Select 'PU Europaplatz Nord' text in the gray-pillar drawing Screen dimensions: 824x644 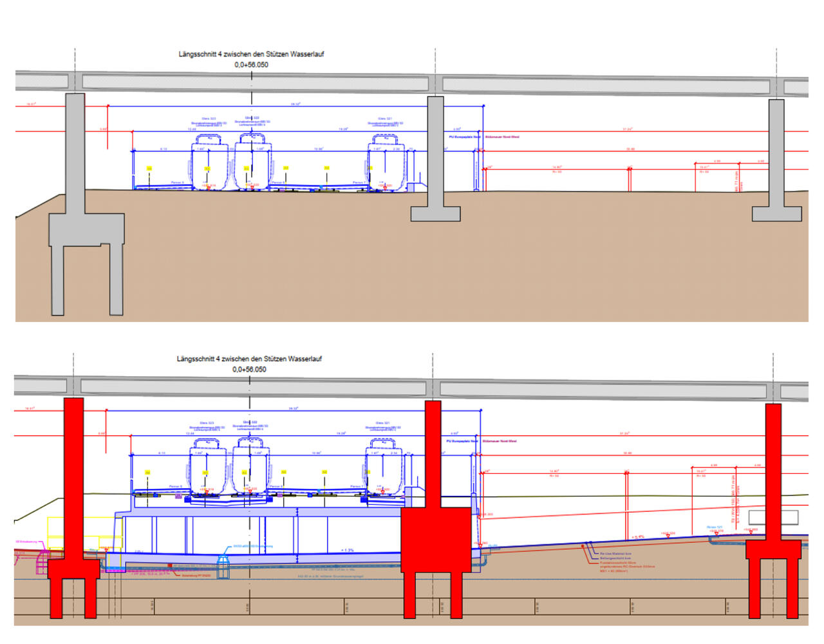pos(465,137)
